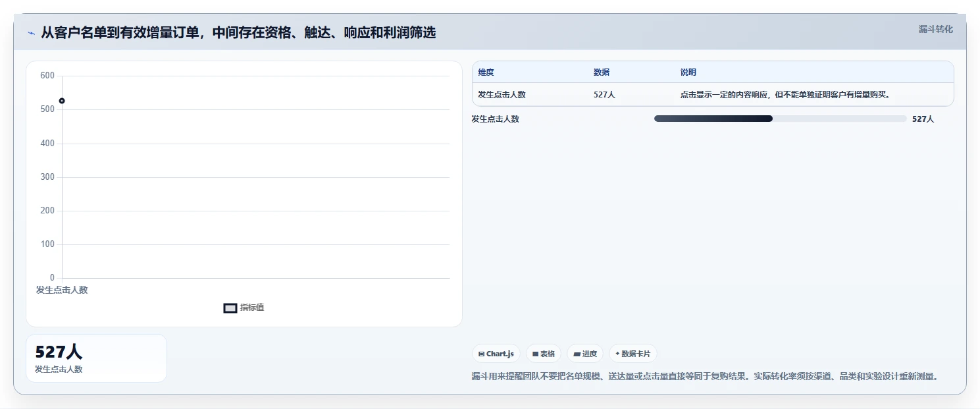This screenshot has height=409, width=980.
Task: Click the 维度 column header
Action: (x=486, y=72)
